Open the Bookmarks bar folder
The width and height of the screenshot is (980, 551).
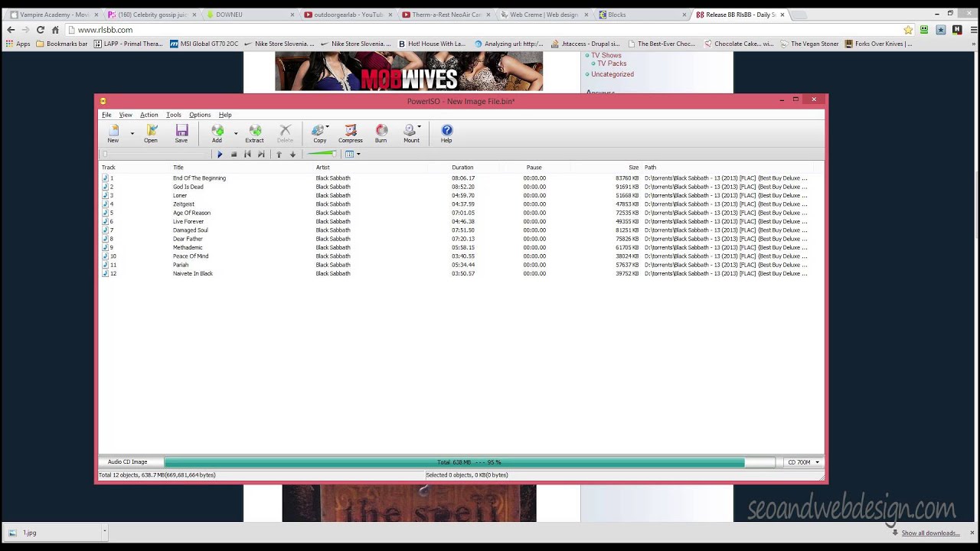coord(62,44)
